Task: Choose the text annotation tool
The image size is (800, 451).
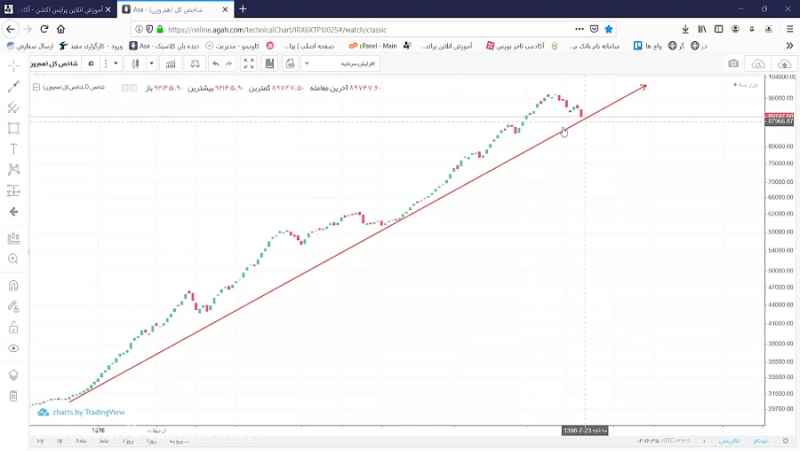Action: point(14,148)
